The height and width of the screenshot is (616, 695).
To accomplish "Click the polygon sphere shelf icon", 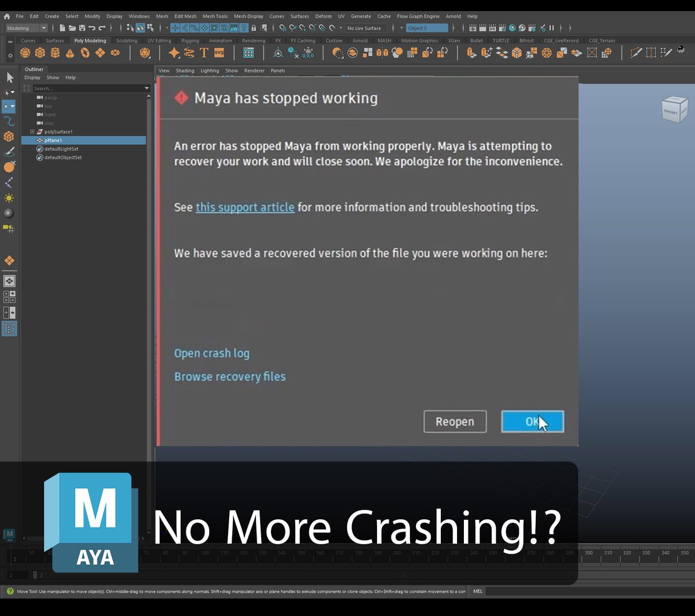I will point(25,53).
